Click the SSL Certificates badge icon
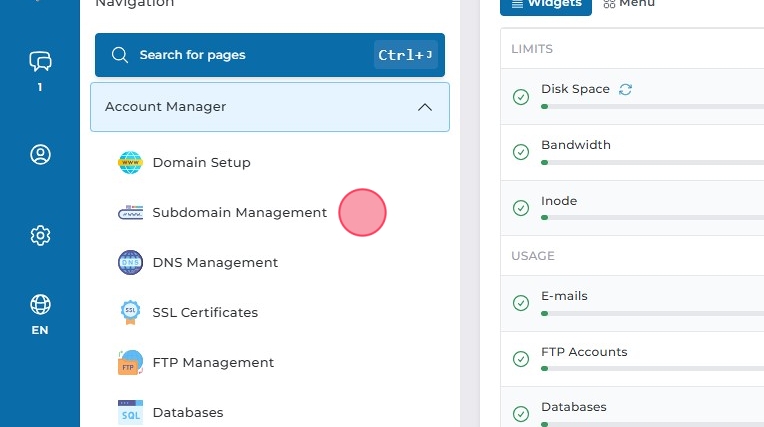 click(x=130, y=312)
